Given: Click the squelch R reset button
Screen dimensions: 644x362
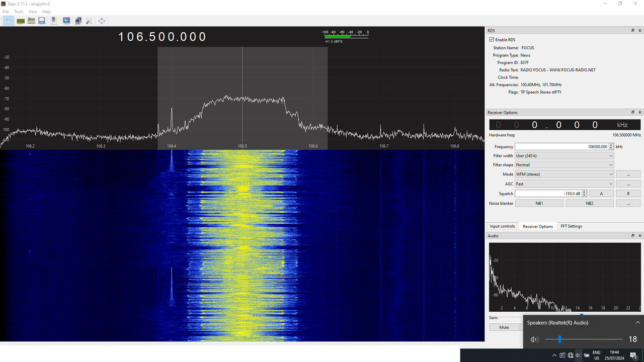Looking at the screenshot, I should [628, 194].
